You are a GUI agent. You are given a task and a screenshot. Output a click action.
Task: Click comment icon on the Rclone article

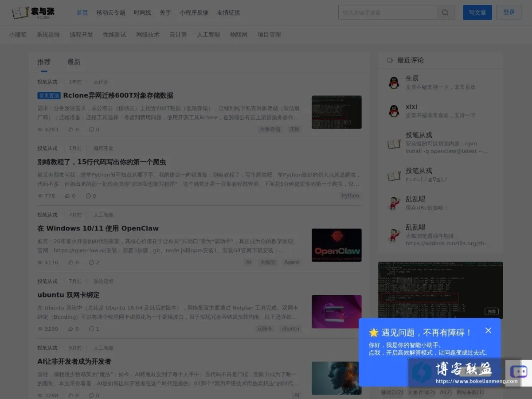click(91, 129)
